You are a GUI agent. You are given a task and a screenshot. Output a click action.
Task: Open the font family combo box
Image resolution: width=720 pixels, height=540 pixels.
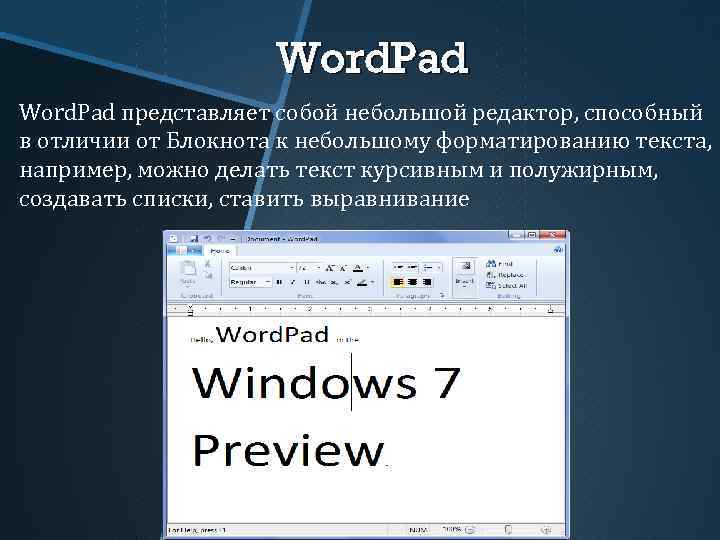tap(262, 268)
